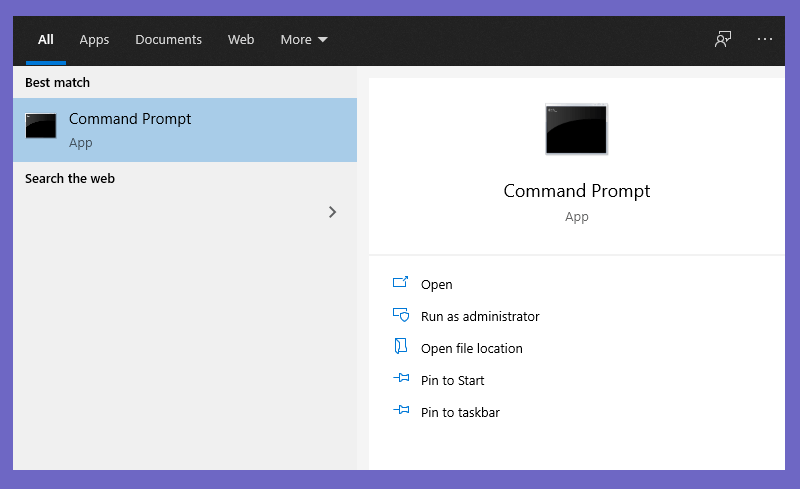
Task: Open the three-dot options menu
Action: coord(764,39)
